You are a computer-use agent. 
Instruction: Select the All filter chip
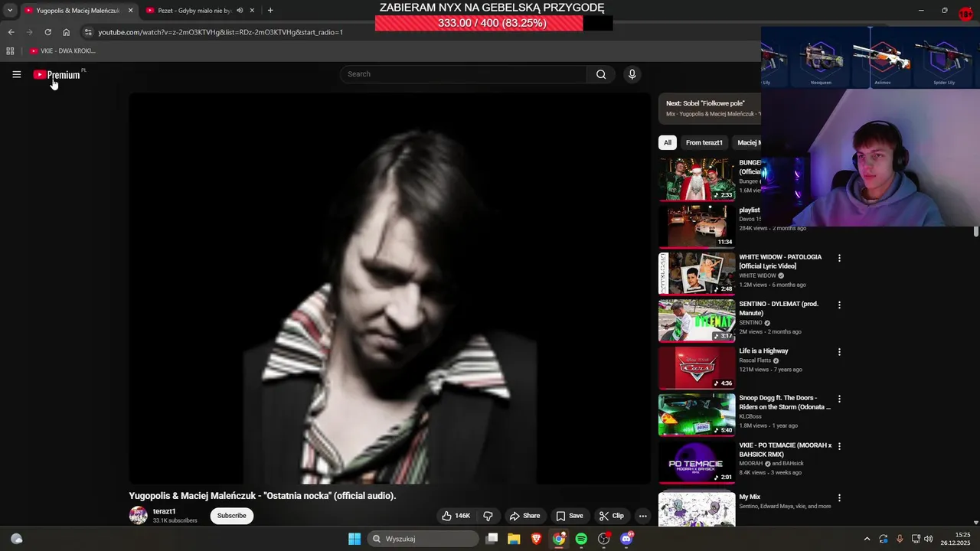pos(668,142)
